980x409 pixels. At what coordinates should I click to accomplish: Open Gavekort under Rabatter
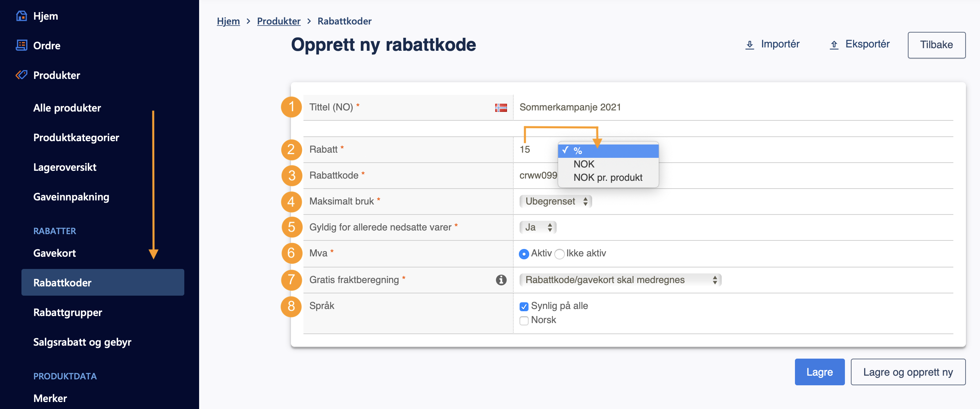point(54,253)
